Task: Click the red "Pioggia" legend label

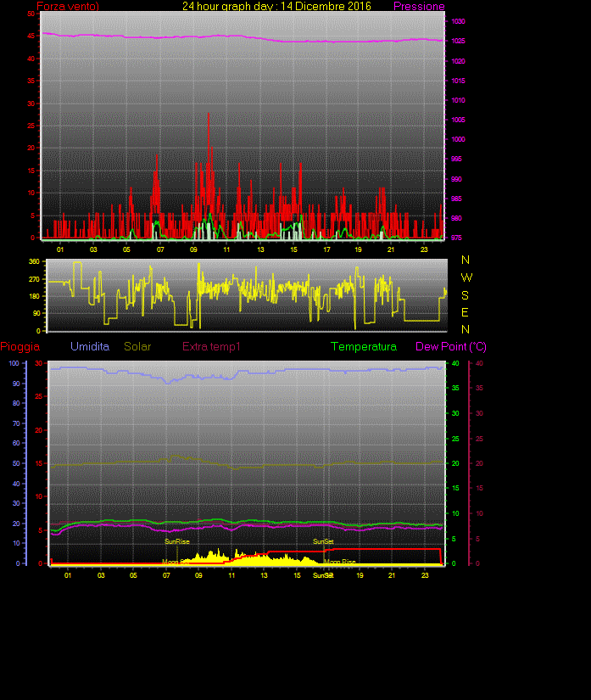Action: (20, 346)
